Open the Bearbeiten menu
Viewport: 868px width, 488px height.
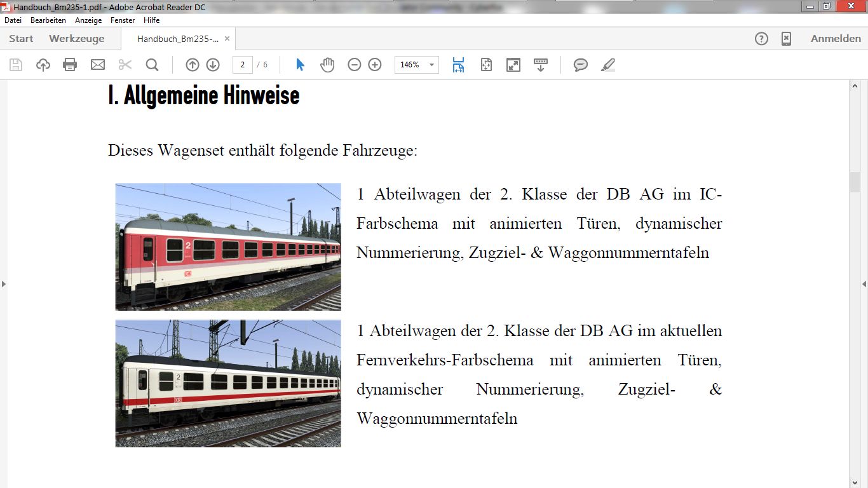click(48, 20)
